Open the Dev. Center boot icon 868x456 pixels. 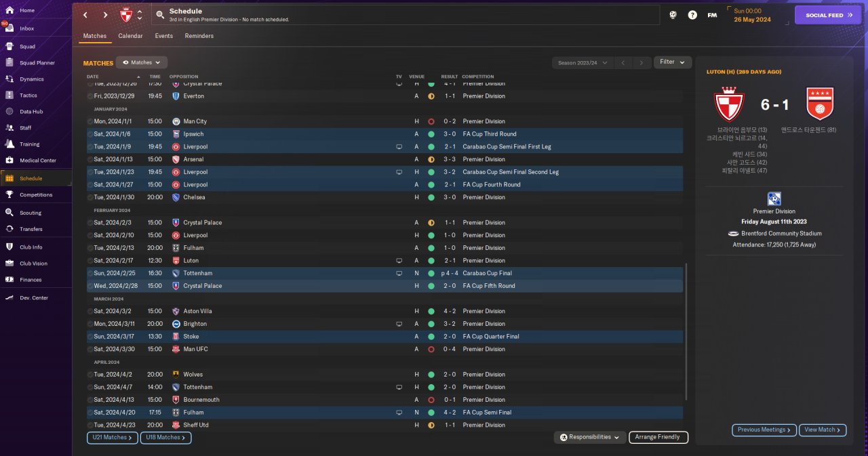pos(9,298)
